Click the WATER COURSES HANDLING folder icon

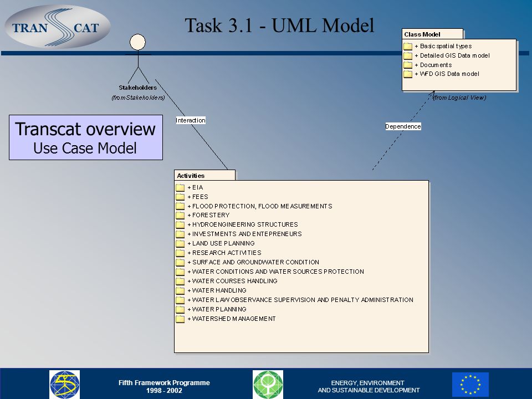180,281
